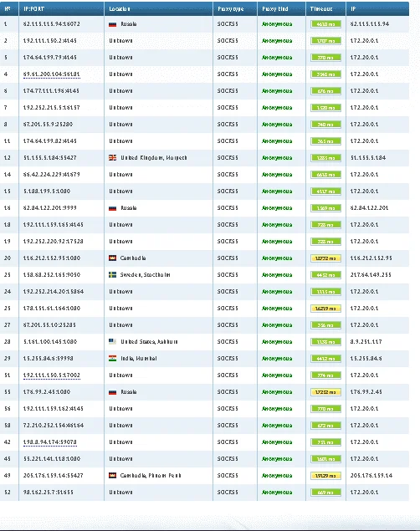Screen dimensions: 420x531
Task: Click the yellow timeout bar in the 116.212.152.95 row
Action: 325,258
